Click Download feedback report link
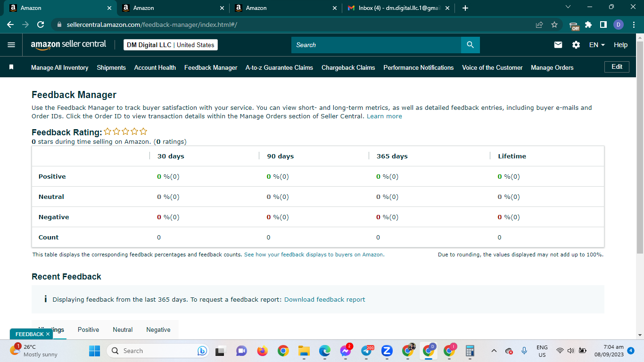The image size is (644, 362). [x=325, y=299]
